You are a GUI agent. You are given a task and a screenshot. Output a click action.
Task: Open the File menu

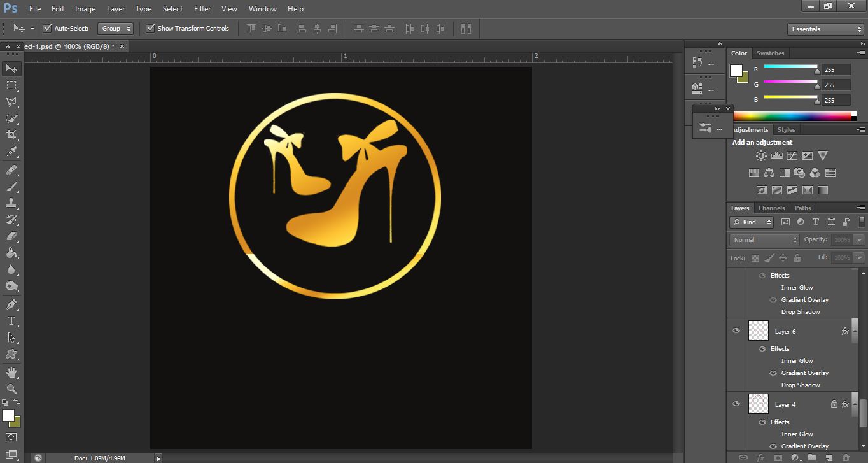point(34,9)
